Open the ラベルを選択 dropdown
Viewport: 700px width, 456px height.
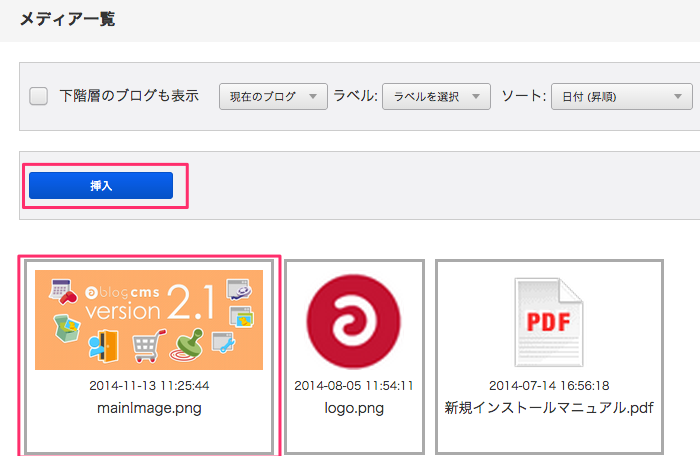(436, 96)
